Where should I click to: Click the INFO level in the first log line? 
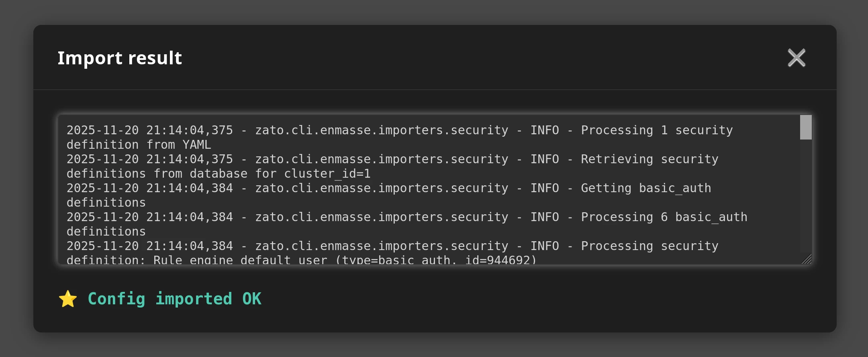[545, 130]
